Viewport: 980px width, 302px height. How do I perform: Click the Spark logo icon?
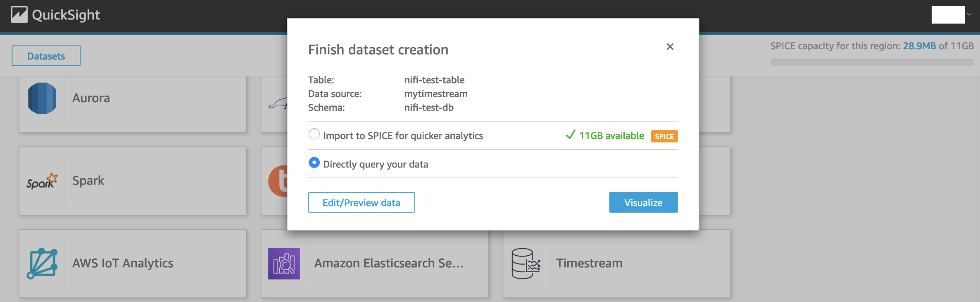tap(42, 181)
